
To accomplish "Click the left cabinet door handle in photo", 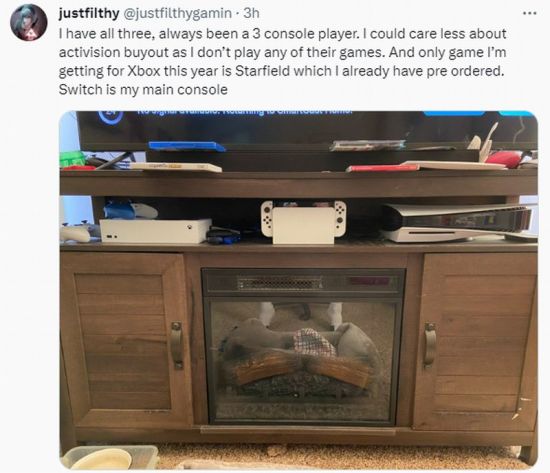I will 176,345.
